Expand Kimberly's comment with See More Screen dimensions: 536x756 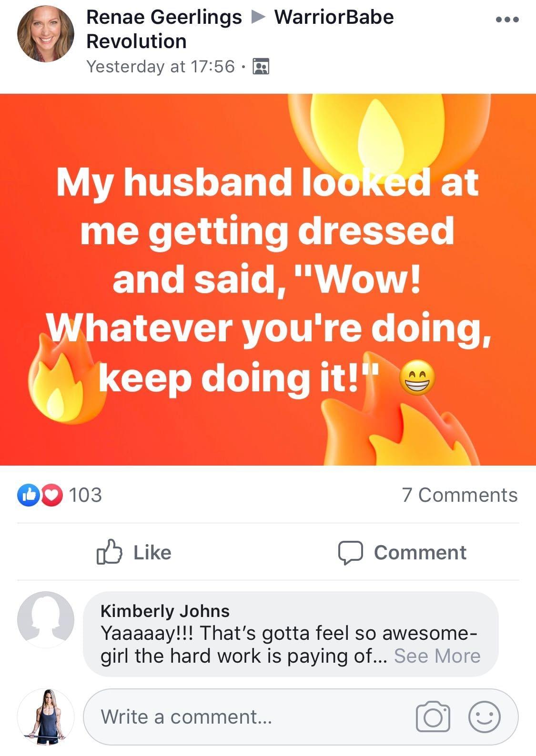[437, 656]
